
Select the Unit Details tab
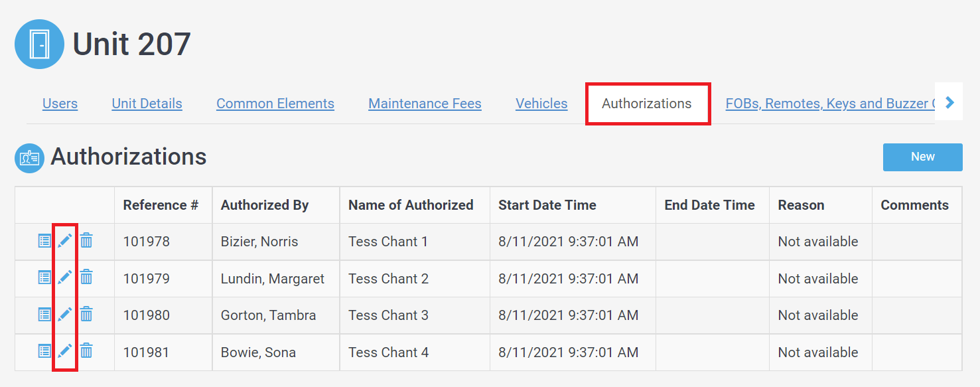tap(147, 104)
